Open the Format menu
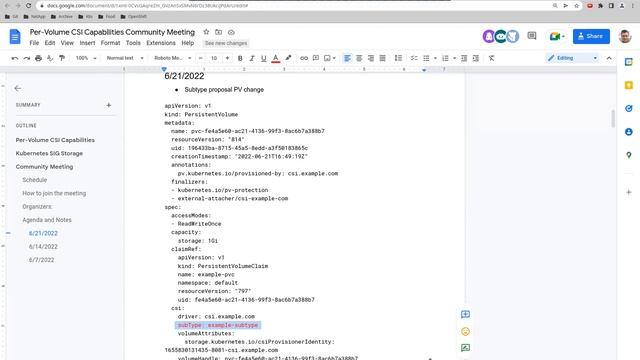Image resolution: width=640 pixels, height=360 pixels. pyautogui.click(x=111, y=43)
